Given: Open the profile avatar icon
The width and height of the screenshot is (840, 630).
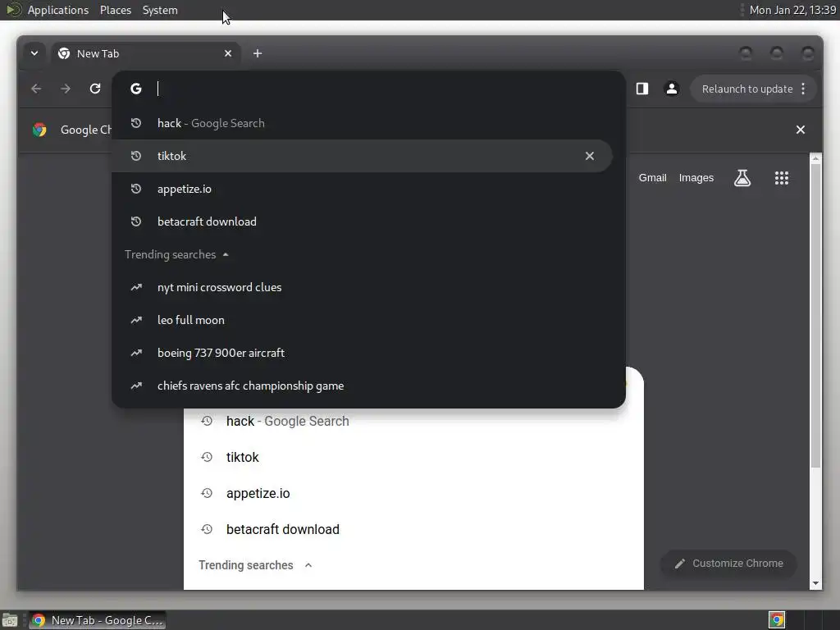Looking at the screenshot, I should pyautogui.click(x=672, y=89).
